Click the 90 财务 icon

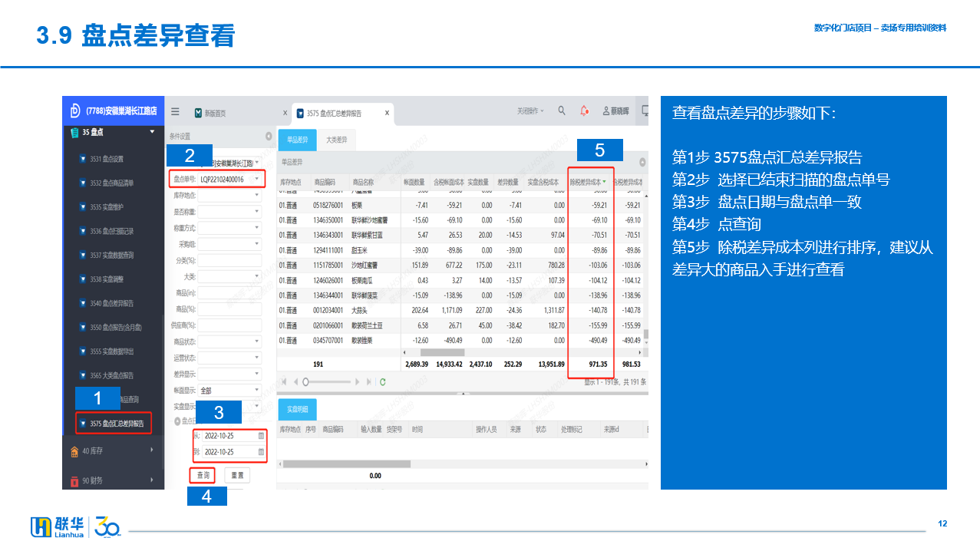(74, 480)
